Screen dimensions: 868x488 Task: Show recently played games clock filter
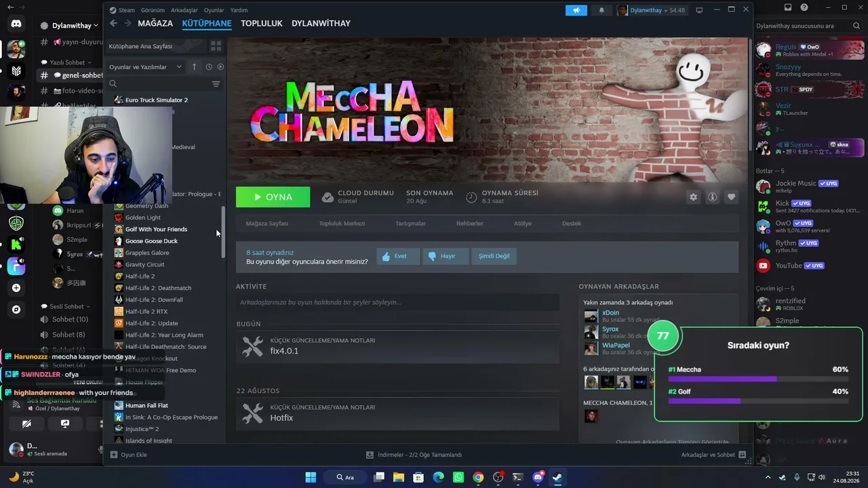point(209,66)
